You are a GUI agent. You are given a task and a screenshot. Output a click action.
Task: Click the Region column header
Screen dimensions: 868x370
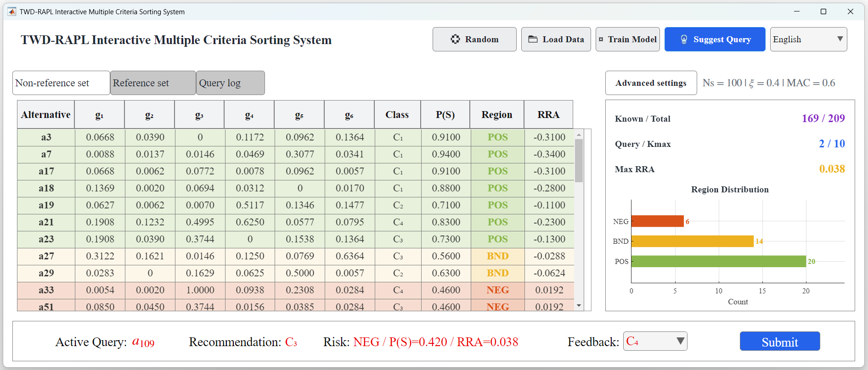tap(497, 114)
